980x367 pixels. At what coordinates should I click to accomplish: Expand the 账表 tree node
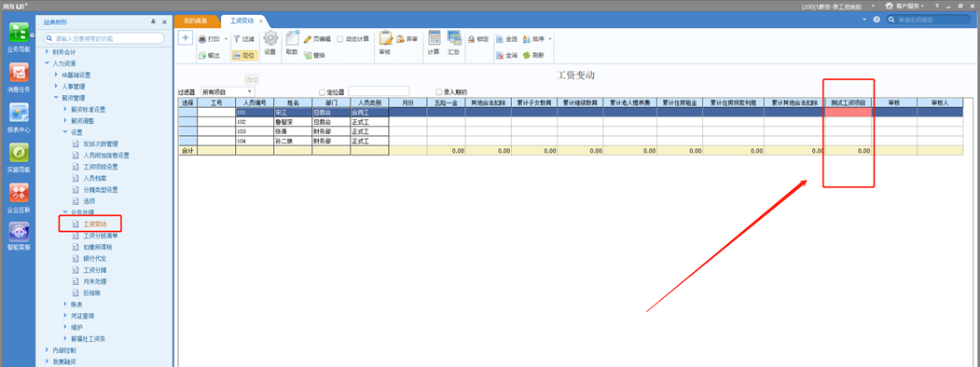coord(65,304)
